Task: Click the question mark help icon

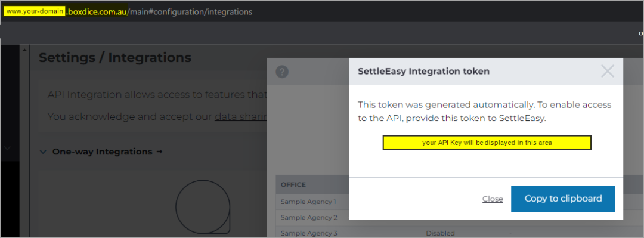Action: click(282, 72)
